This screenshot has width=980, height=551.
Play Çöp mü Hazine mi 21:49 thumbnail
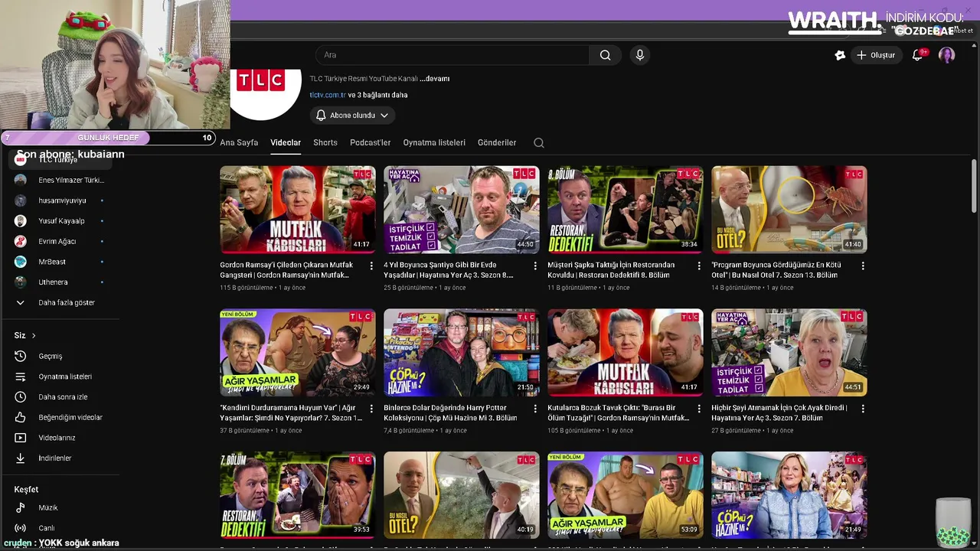click(x=789, y=495)
